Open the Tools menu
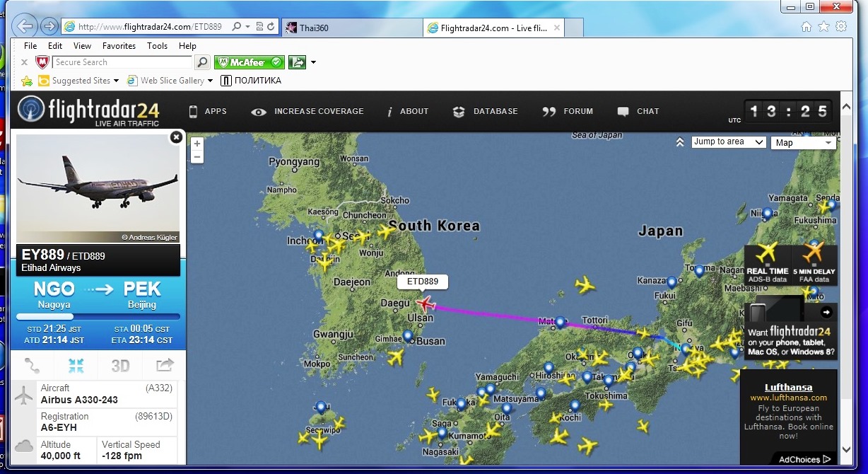The image size is (868, 474). coord(157,46)
